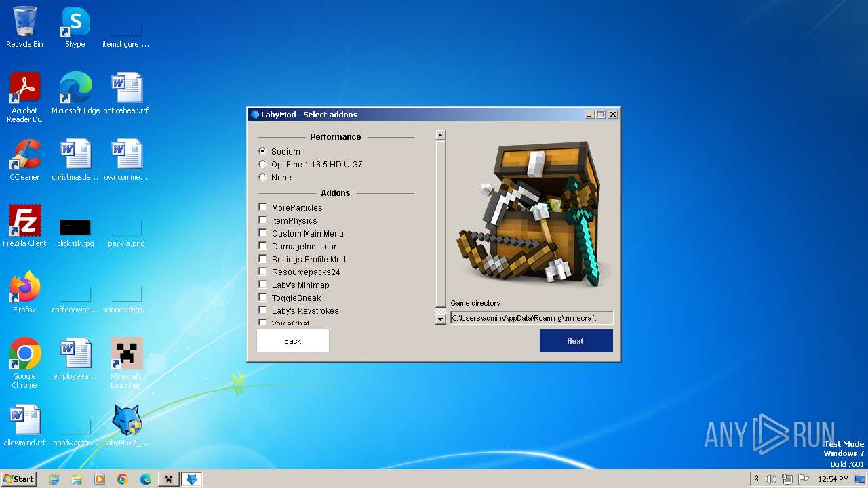Tick the ToggleSneak addon checkbox
The image size is (868, 488).
pyautogui.click(x=263, y=298)
